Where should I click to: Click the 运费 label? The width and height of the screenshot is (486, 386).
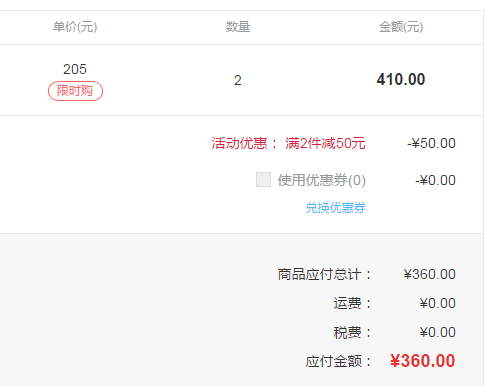pyautogui.click(x=347, y=303)
